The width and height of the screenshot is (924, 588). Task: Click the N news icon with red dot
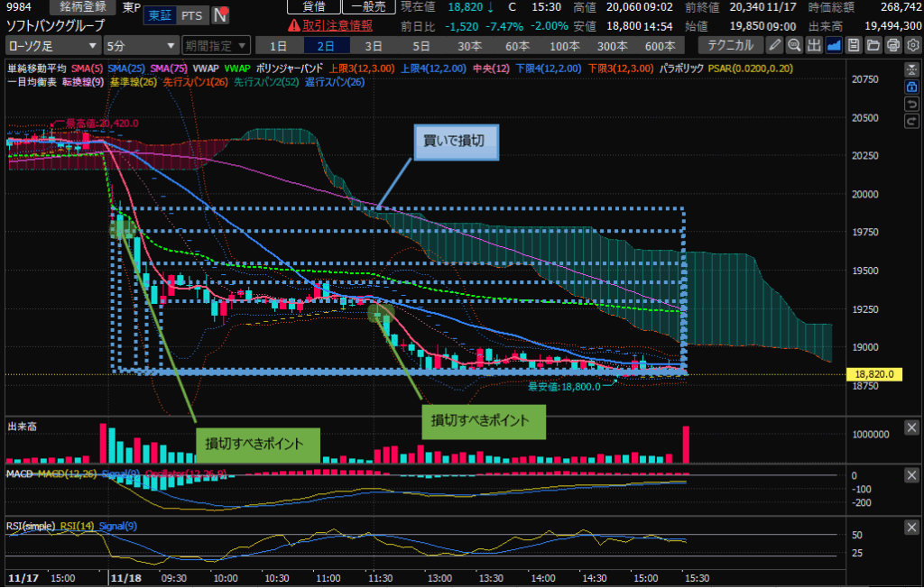tap(219, 15)
